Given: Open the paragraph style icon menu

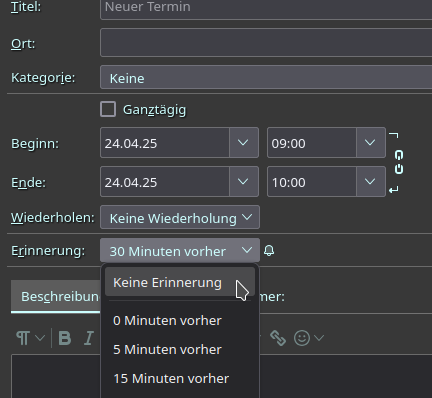Looking at the screenshot, I should pos(23,338).
